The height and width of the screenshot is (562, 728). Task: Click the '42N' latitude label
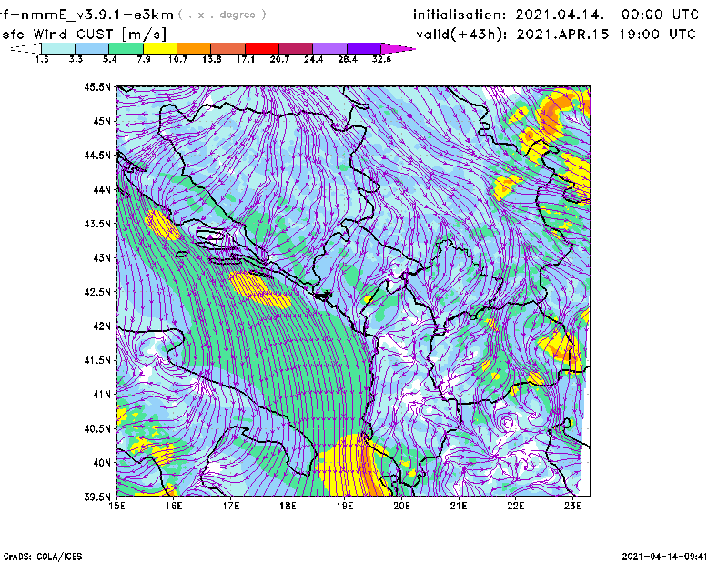[102, 326]
